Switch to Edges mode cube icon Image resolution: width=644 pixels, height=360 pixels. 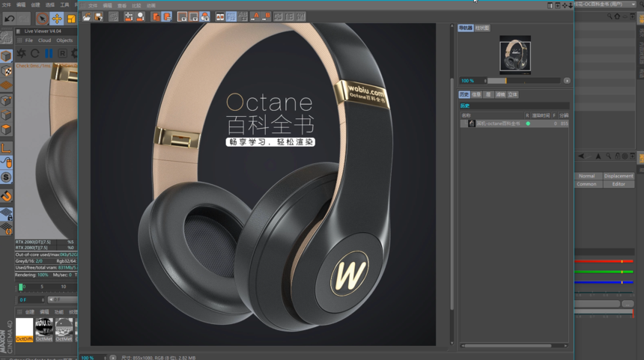[6, 115]
